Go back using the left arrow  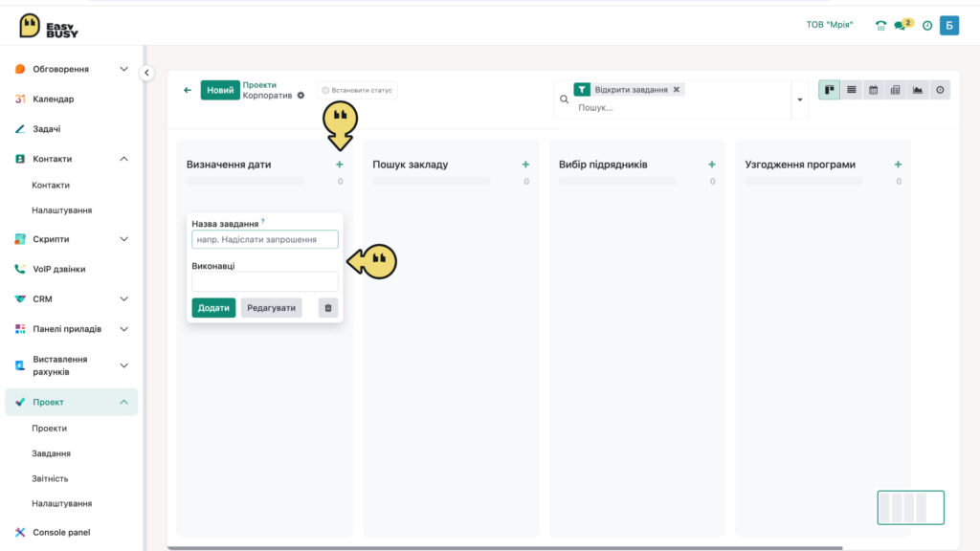pos(188,90)
